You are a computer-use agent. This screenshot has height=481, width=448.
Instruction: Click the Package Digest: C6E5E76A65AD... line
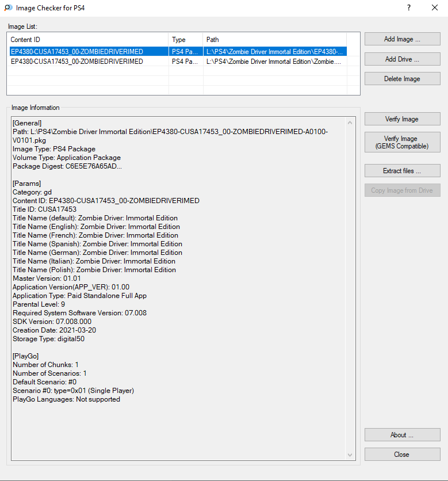pyautogui.click(x=67, y=166)
